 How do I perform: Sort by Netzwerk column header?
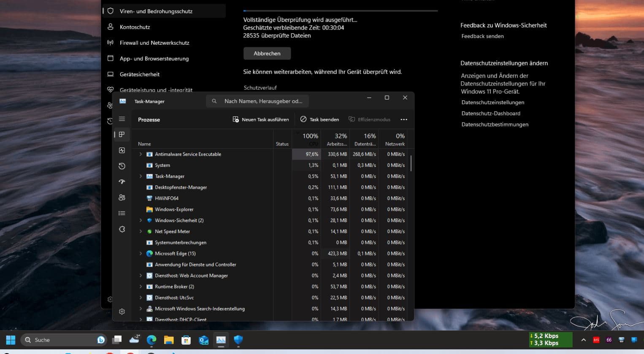click(x=393, y=139)
